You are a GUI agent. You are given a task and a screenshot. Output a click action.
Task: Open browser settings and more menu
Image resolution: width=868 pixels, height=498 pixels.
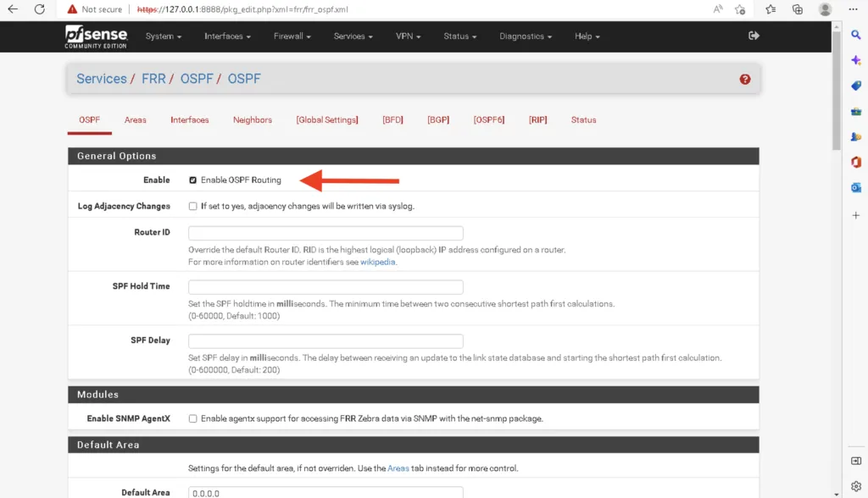pyautogui.click(x=853, y=9)
